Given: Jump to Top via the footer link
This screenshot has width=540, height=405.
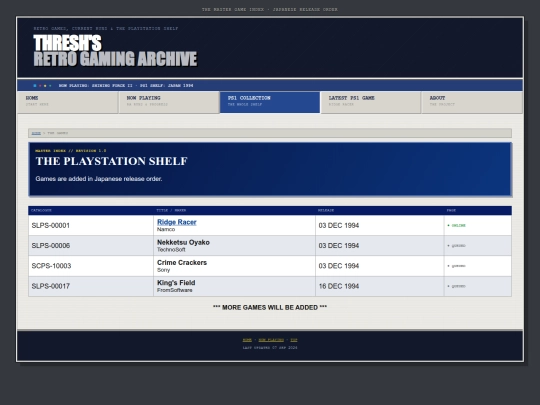Looking at the screenshot, I should [294, 340].
